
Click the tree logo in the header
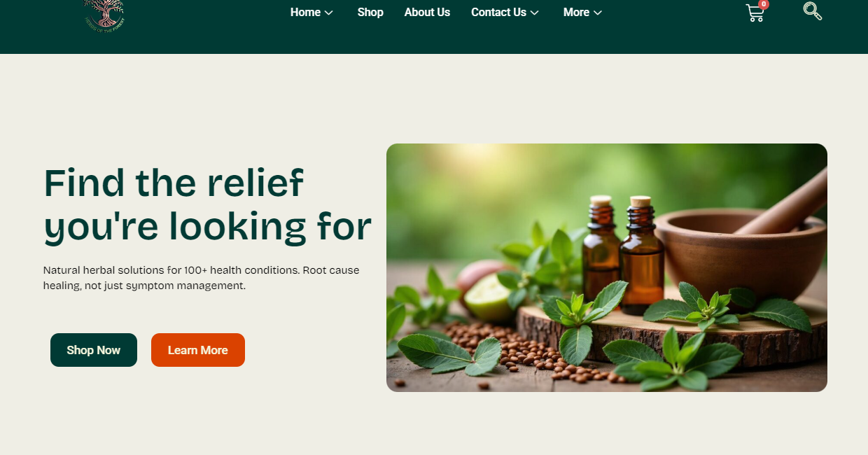click(104, 14)
